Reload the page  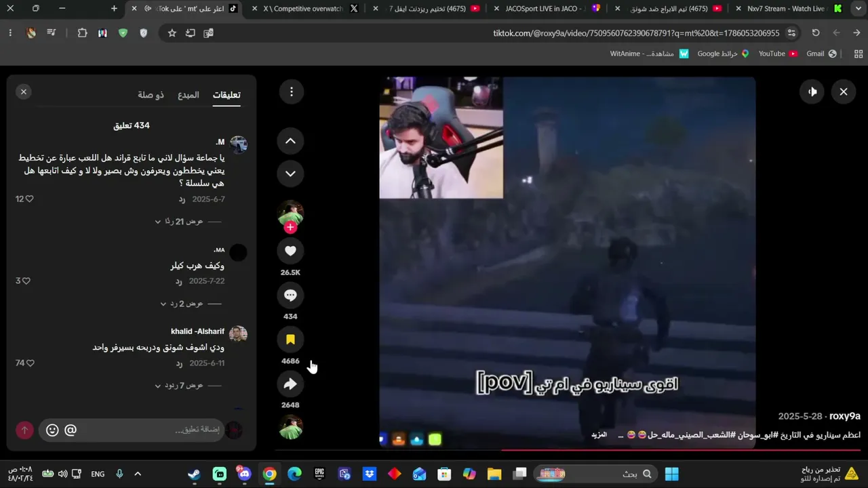816,33
